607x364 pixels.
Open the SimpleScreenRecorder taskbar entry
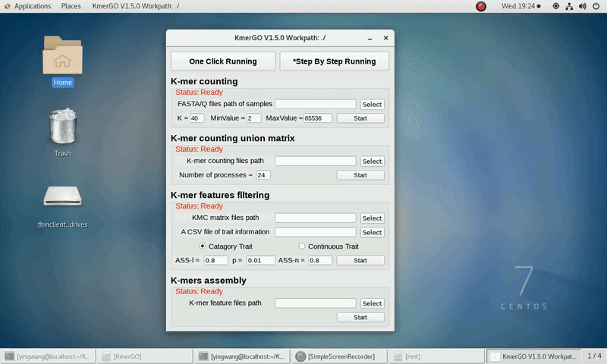(339, 356)
